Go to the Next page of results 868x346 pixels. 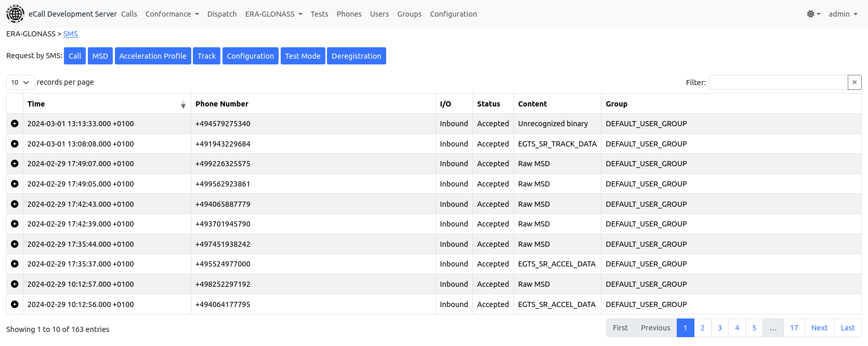pos(819,328)
